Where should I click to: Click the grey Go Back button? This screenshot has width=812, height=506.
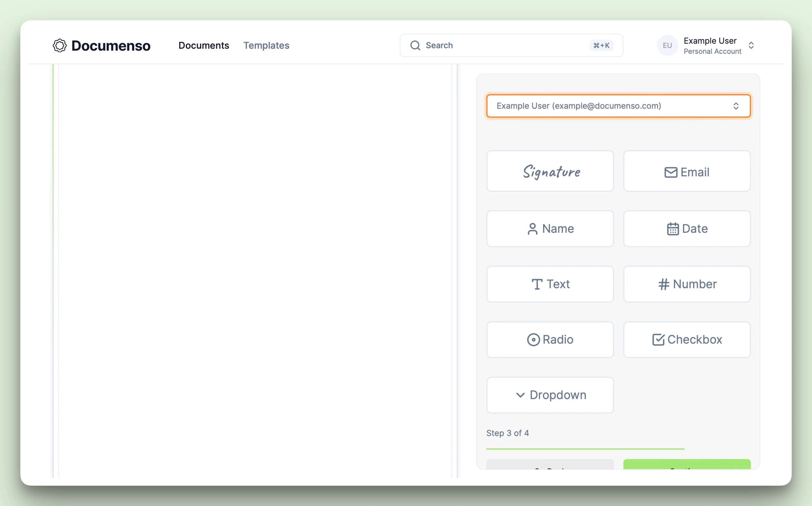tap(550, 464)
